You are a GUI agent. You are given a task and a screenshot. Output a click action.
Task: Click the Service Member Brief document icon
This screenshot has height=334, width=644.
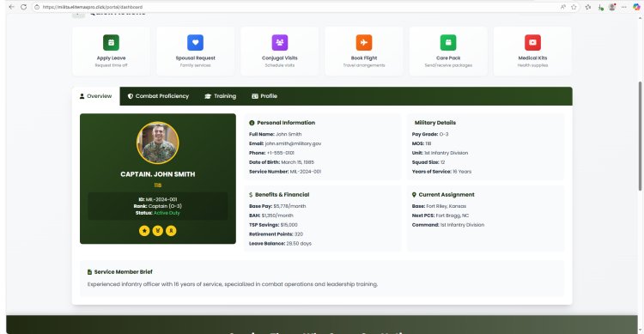89,272
